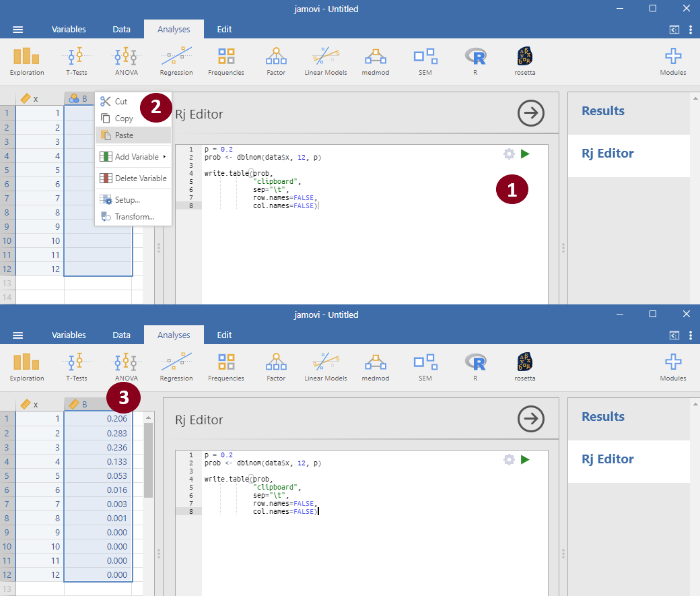This screenshot has width=700, height=596.
Task: Switch to Data tab in top window
Action: [x=121, y=30]
